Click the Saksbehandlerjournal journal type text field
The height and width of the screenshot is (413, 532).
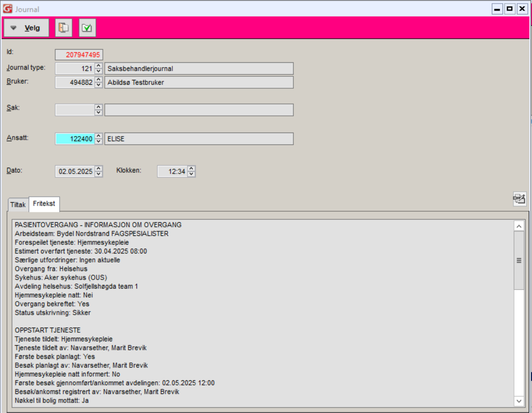point(199,68)
